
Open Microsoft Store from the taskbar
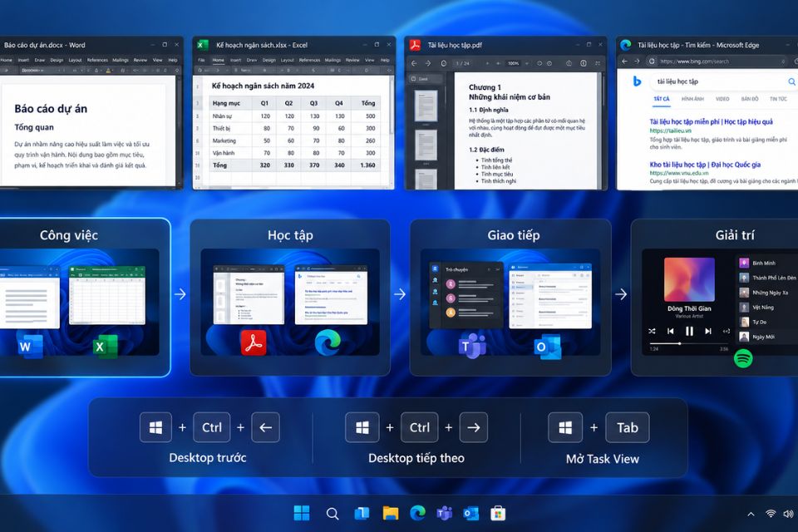(x=498, y=514)
